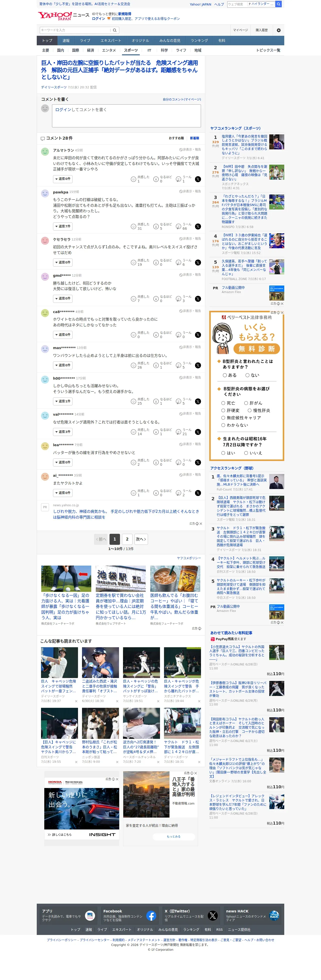321x980 pixels.
Task: Click なるほど icon on ケセラセラ's comment
Action: coord(156,263)
